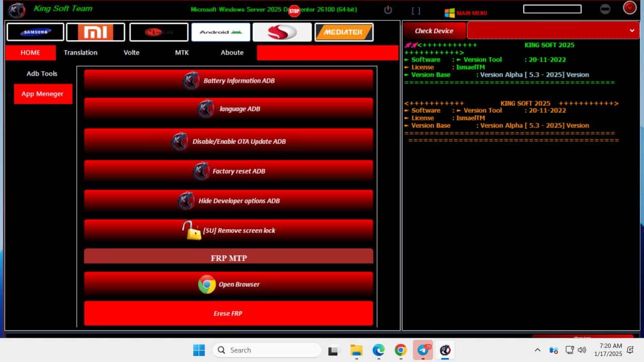Switch to Translation tab
644x362 pixels.
point(80,52)
